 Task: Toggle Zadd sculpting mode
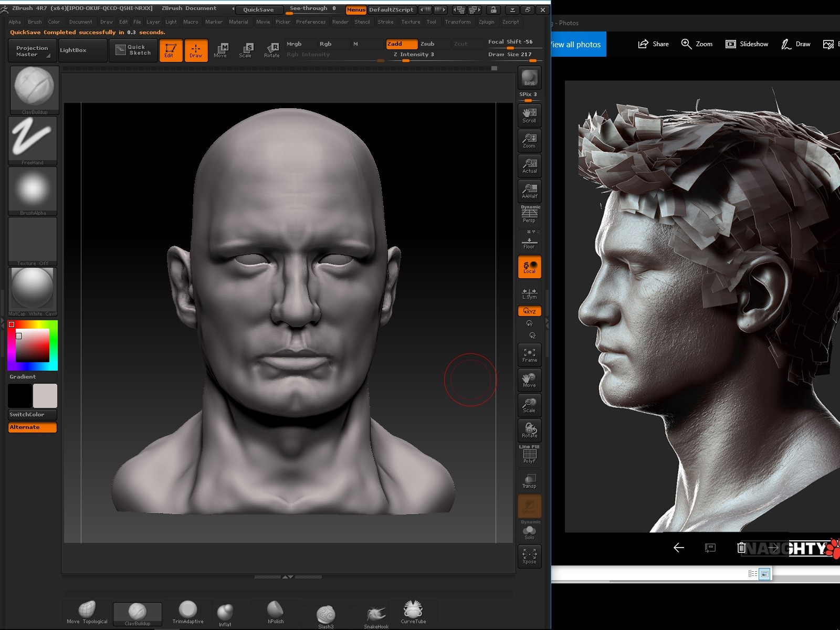click(402, 44)
